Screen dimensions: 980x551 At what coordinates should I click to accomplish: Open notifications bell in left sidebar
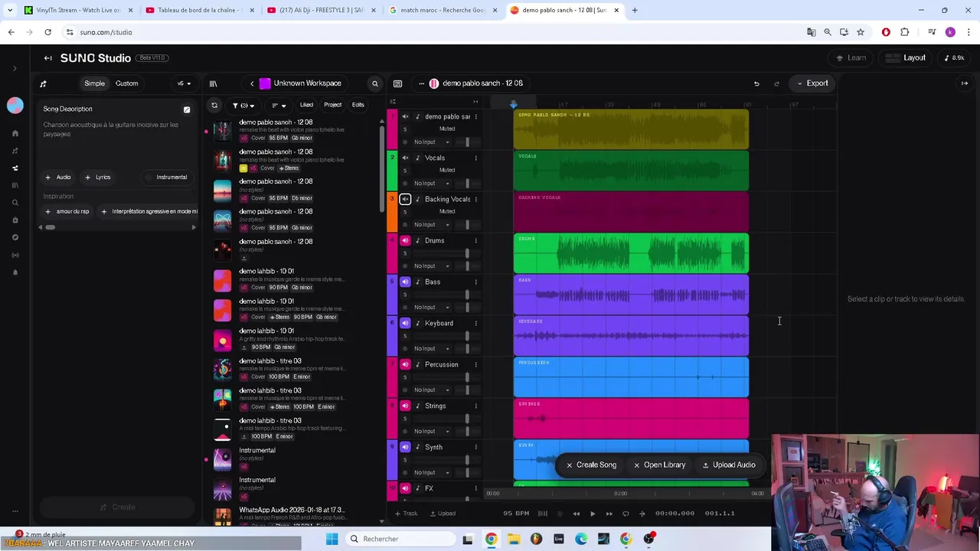pos(15,272)
